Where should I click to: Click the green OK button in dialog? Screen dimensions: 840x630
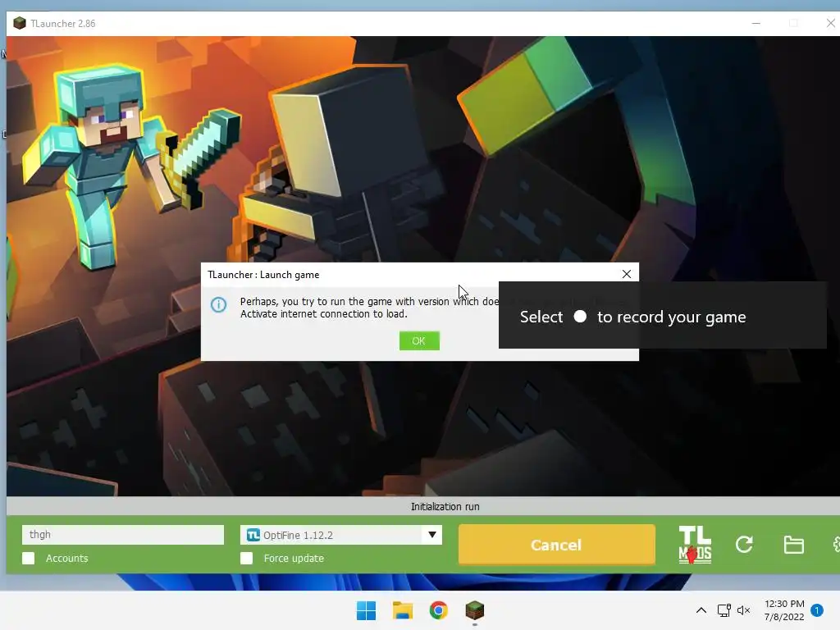[x=419, y=340]
